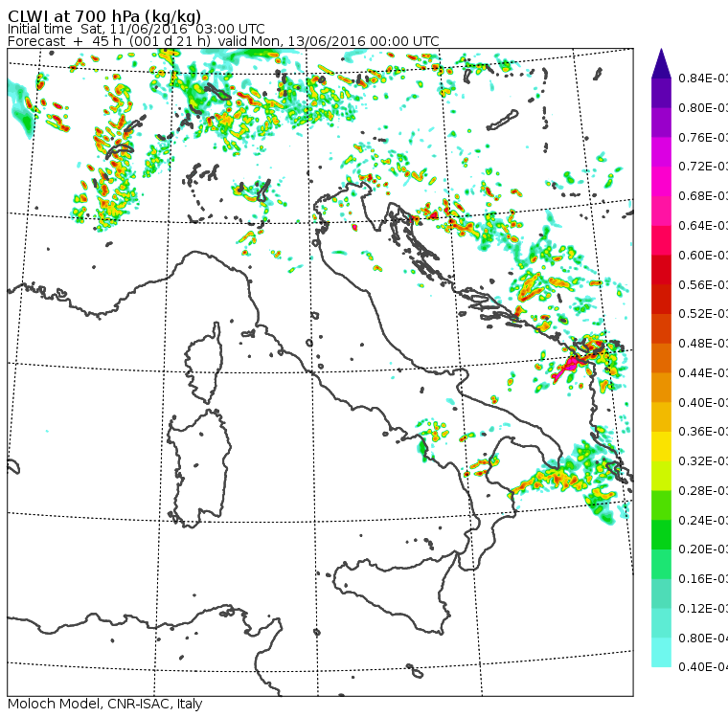Pick the teal swatch between 0.12E-03 and 0.16E-03
The image size is (728, 717).
[661, 594]
